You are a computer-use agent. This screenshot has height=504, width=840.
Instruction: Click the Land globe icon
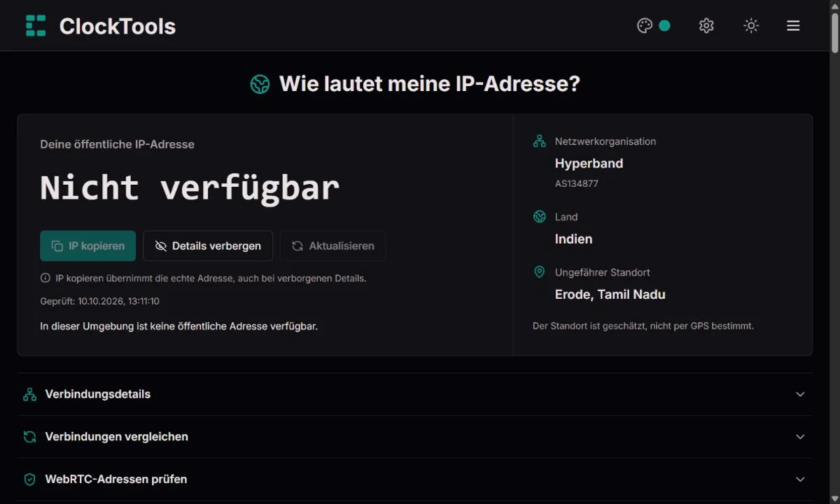(540, 217)
